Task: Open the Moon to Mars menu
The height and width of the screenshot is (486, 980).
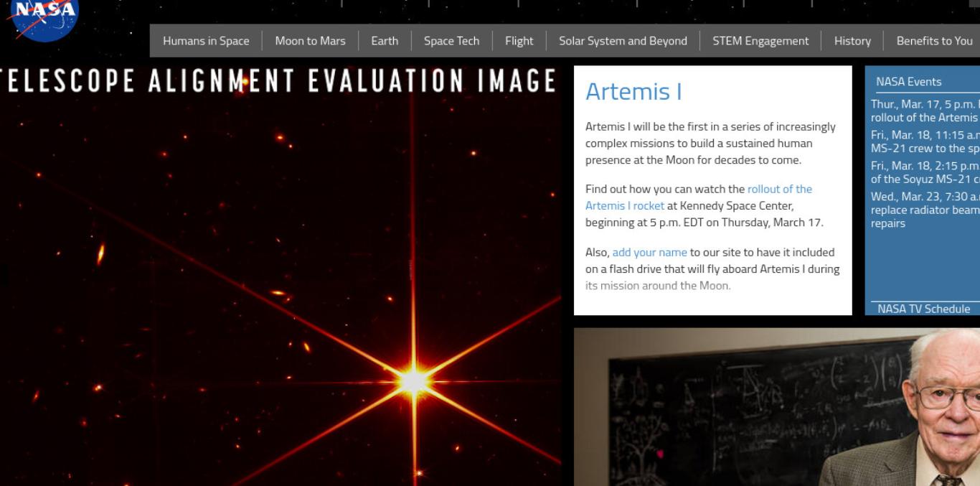Action: (310, 41)
